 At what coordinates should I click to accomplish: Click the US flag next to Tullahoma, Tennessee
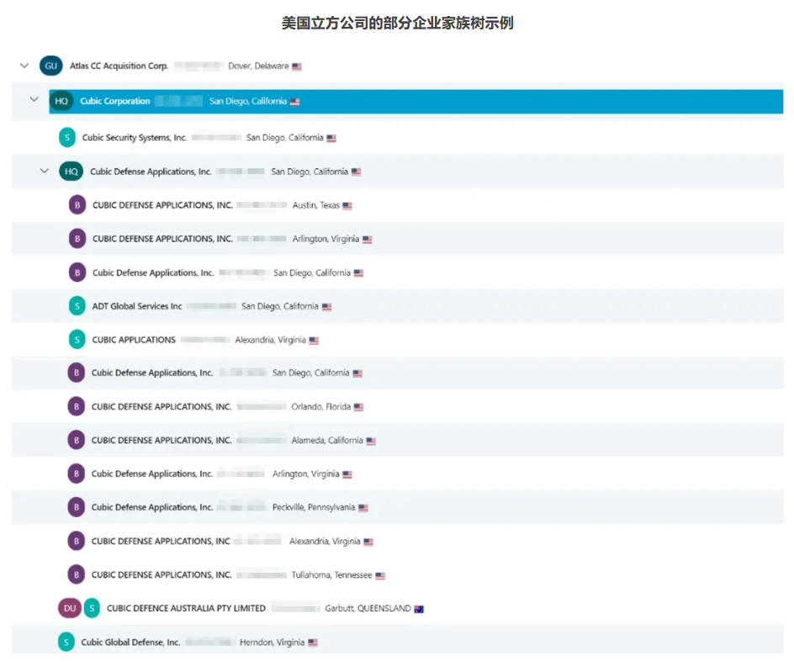380,576
